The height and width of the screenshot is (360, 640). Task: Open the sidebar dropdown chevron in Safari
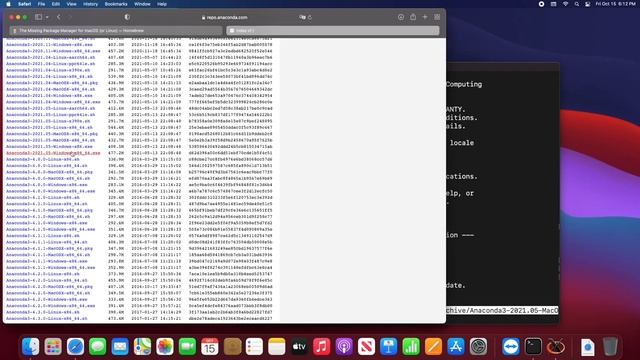[47, 17]
